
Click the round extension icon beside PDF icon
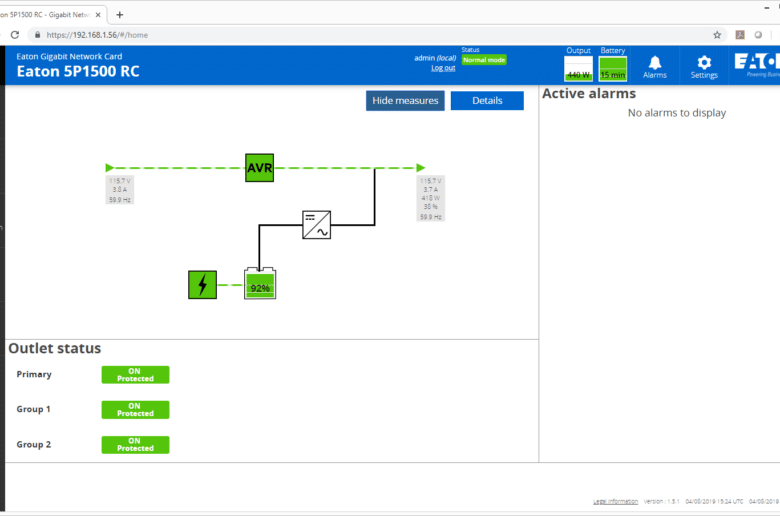tap(758, 35)
